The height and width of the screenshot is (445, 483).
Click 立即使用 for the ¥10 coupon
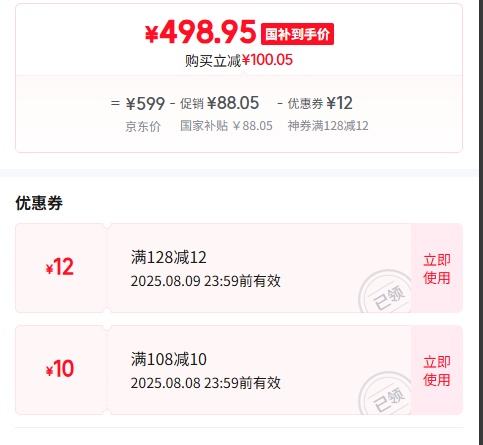click(x=437, y=370)
